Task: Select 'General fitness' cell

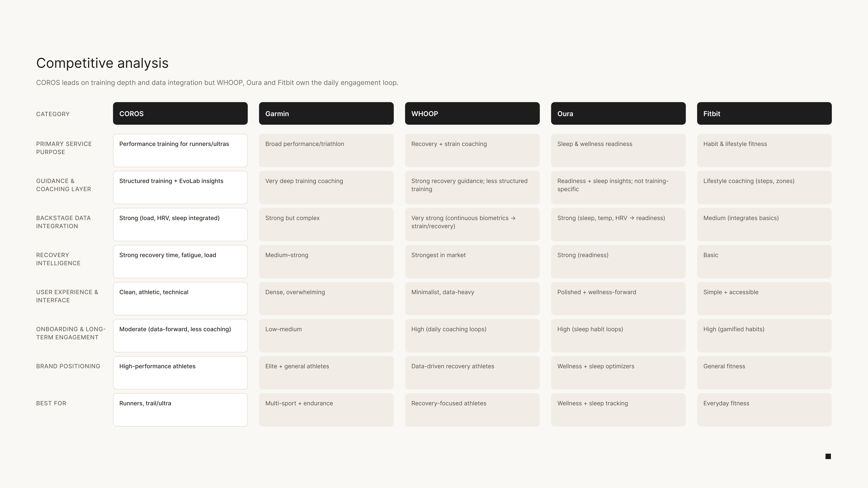Action: point(764,373)
